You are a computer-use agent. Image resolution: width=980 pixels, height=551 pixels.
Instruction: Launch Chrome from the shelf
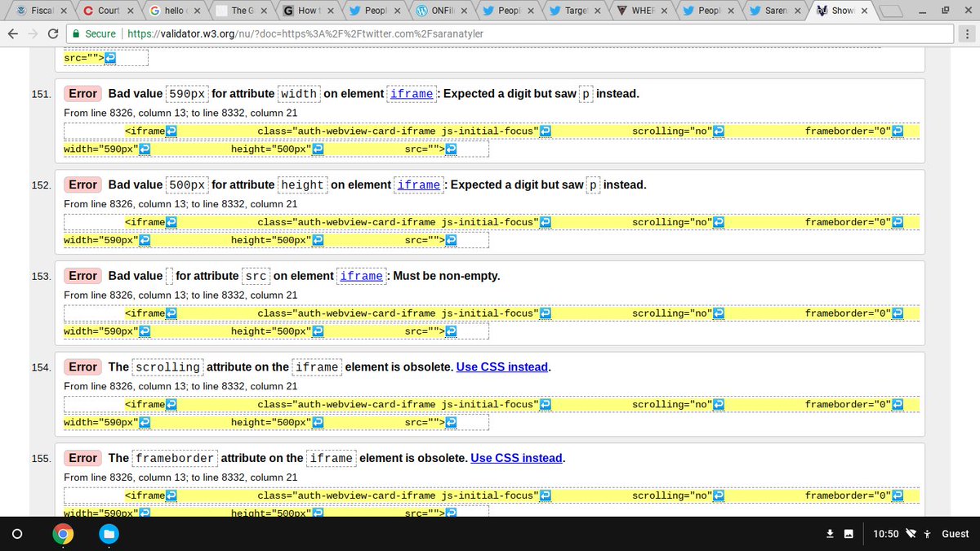(63, 534)
